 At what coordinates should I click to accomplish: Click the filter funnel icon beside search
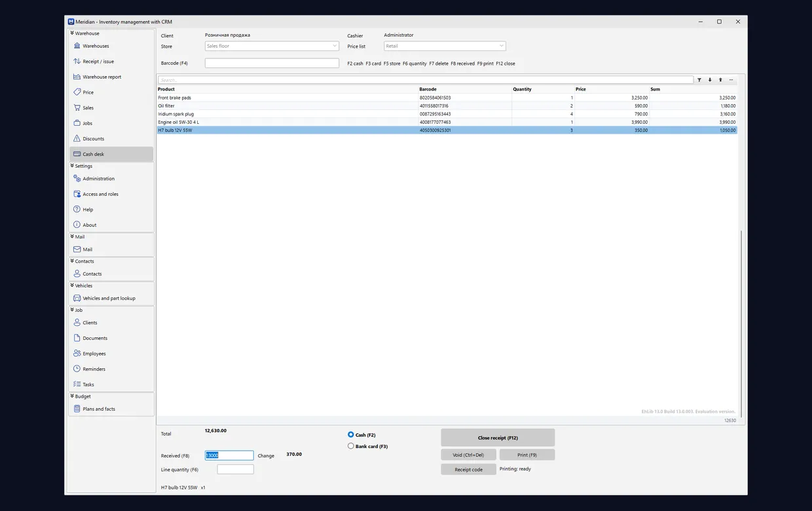699,80
